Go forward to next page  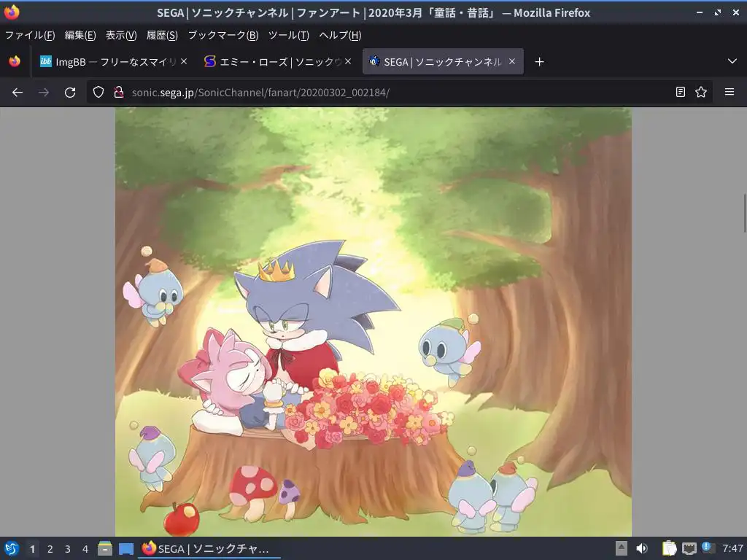[44, 93]
